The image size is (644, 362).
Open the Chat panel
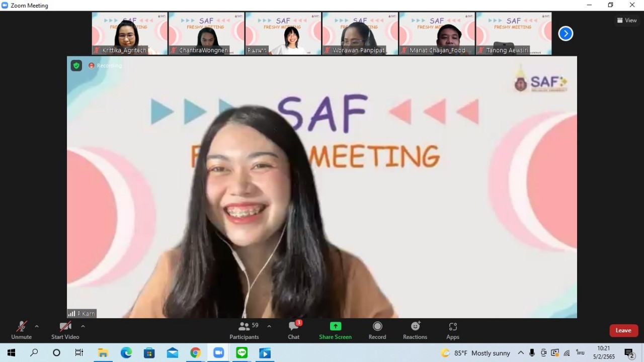294,330
